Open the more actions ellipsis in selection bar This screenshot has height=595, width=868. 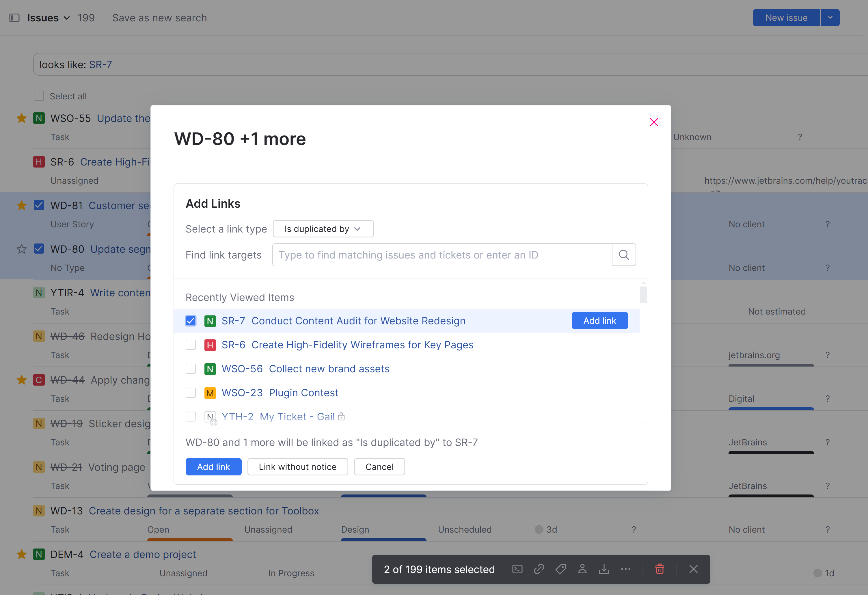626,569
